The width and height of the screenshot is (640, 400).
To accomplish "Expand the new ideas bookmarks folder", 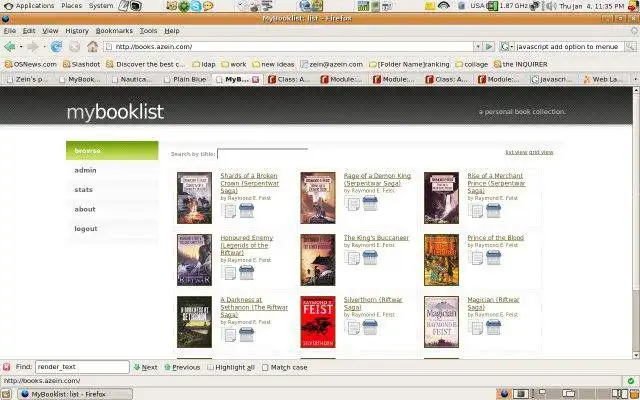I will click(x=273, y=64).
